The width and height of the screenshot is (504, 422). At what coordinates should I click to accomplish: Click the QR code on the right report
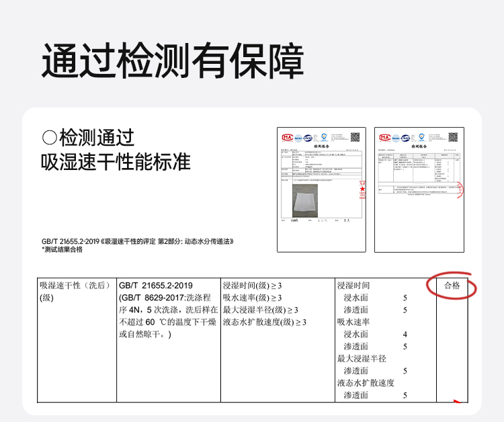[x=453, y=137]
